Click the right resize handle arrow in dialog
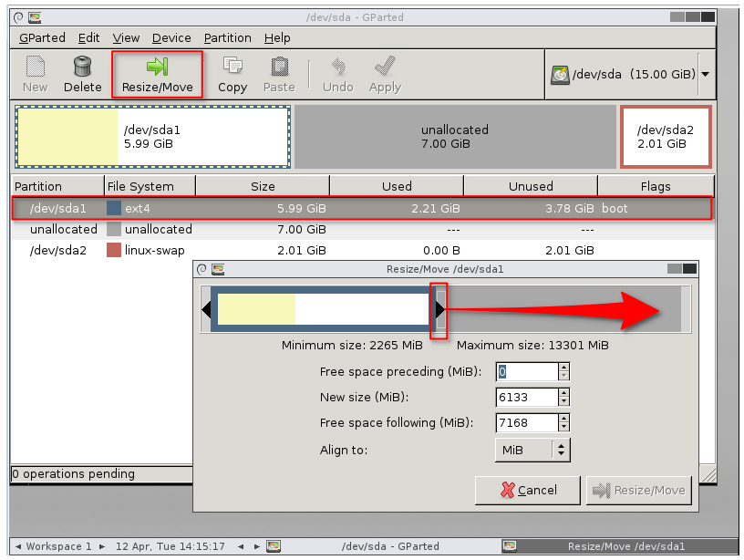Screen dimensions: 744x560 tap(439, 309)
